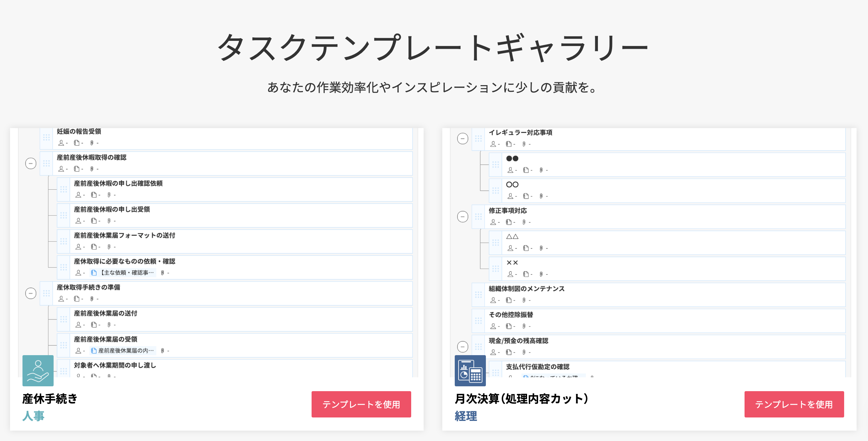Open the 月次決算(処理内容カット) title
The image size is (868, 441).
521,399
